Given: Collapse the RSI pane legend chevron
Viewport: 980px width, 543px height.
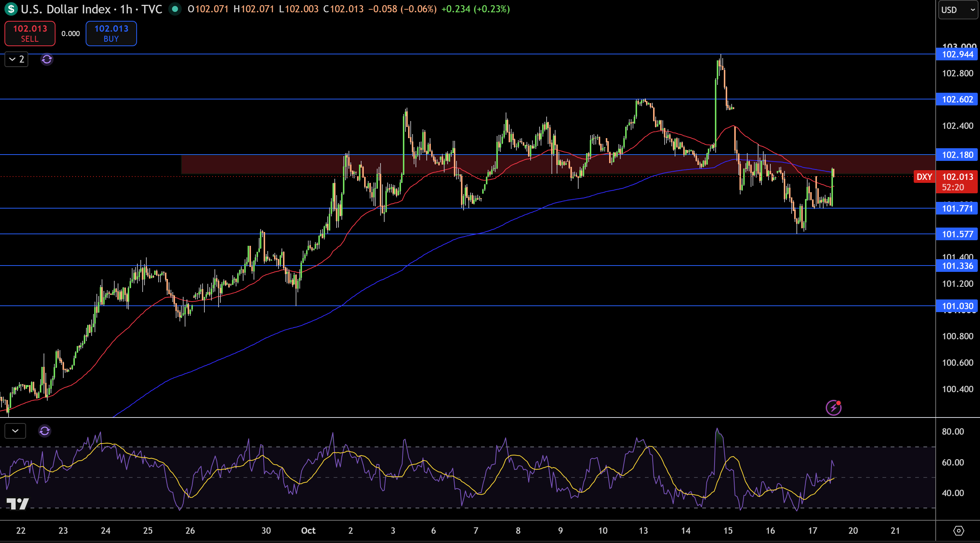Looking at the screenshot, I should (15, 431).
